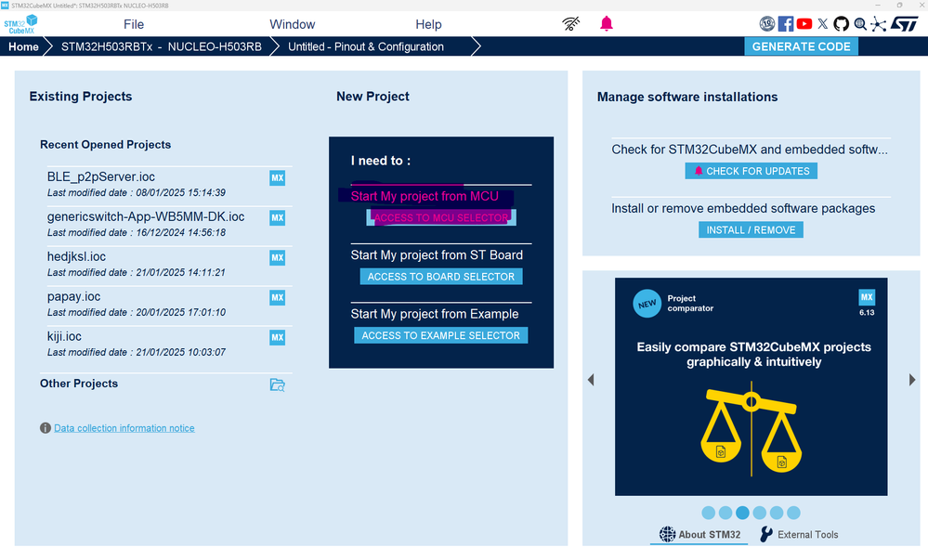This screenshot has height=560, width=928.
Task: Select the third (active) carousel dot
Action: 743,513
